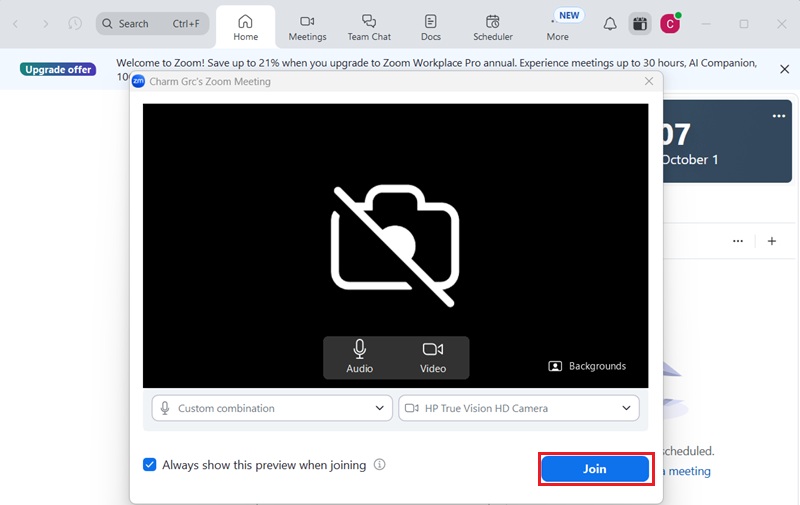
Task: Open the profile avatar menu
Action: (x=670, y=24)
